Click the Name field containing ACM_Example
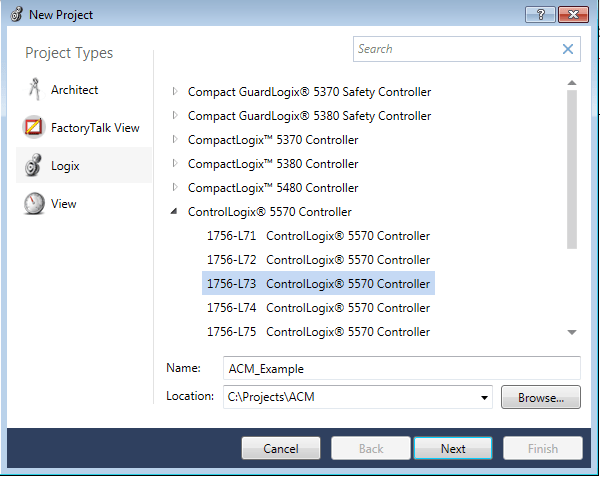The width and height of the screenshot is (600, 477). [402, 368]
